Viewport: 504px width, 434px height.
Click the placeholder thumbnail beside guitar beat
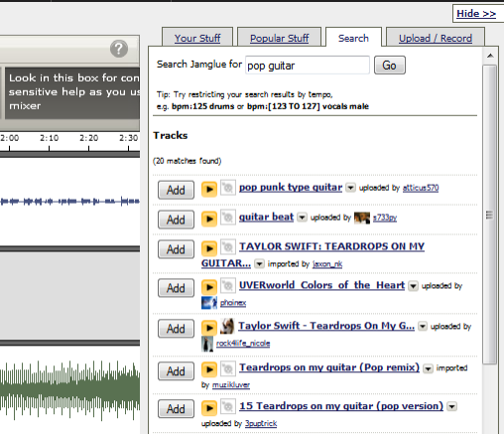click(228, 217)
